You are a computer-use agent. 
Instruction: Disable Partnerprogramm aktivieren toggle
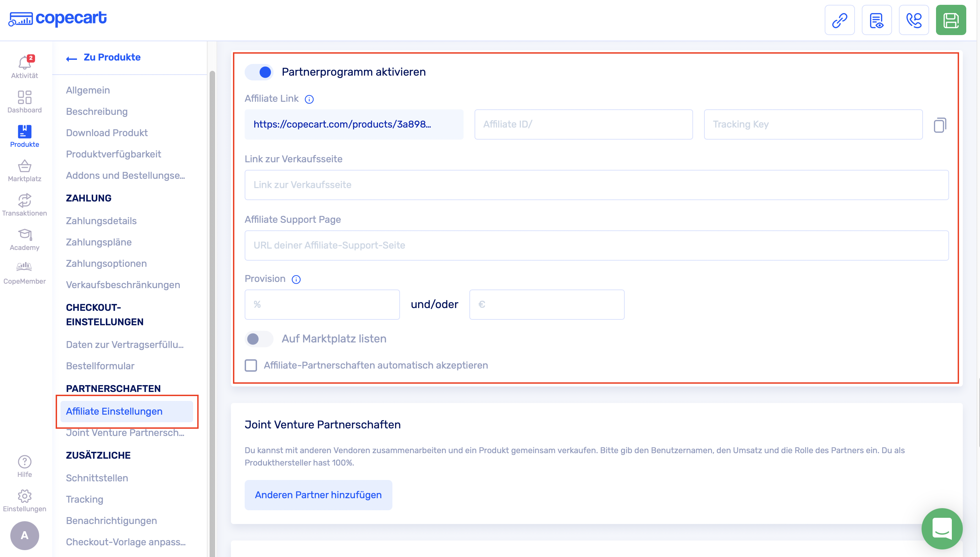point(259,72)
